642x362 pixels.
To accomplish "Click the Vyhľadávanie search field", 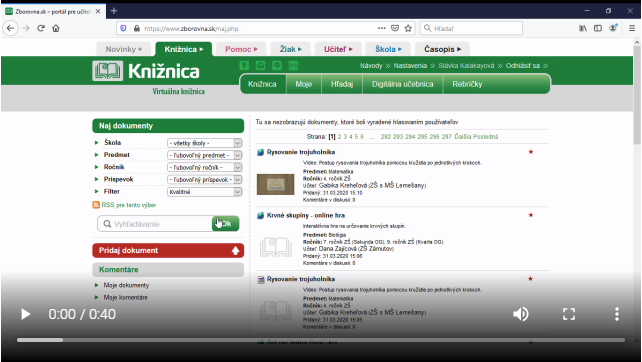I will (156, 224).
